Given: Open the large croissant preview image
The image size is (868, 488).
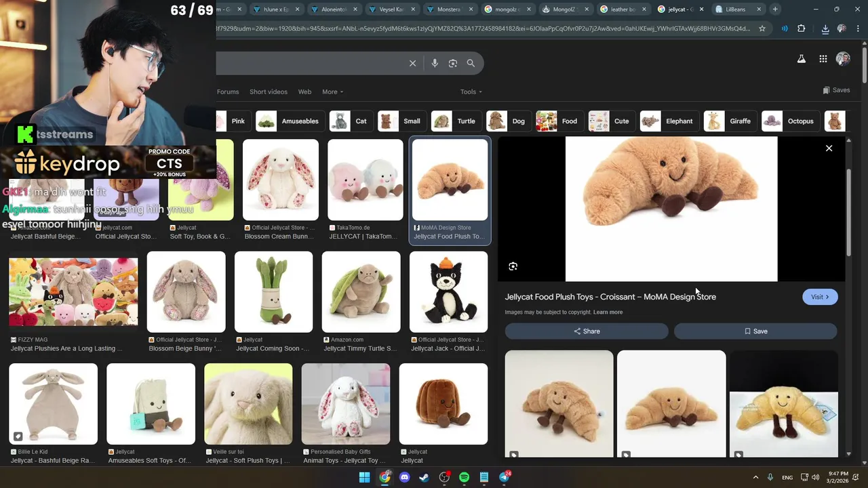Looking at the screenshot, I should [671, 209].
